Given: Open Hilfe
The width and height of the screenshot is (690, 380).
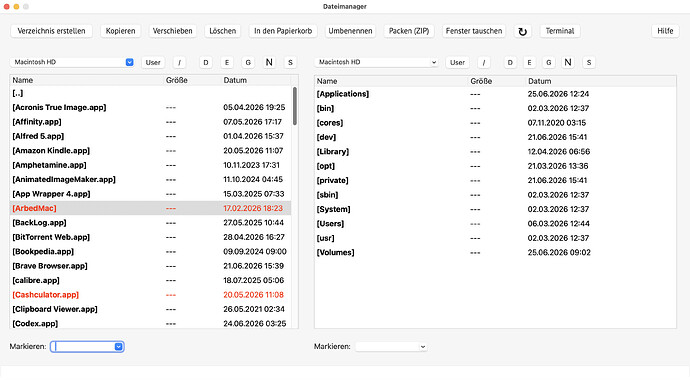Looking at the screenshot, I should click(665, 31).
